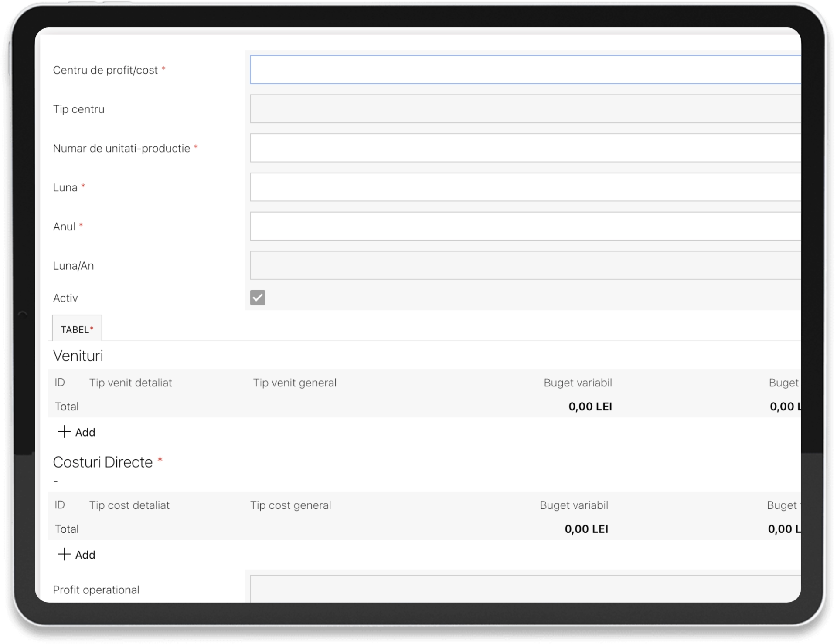837x644 pixels.
Task: Click the Tip venit general column header
Action: [295, 383]
